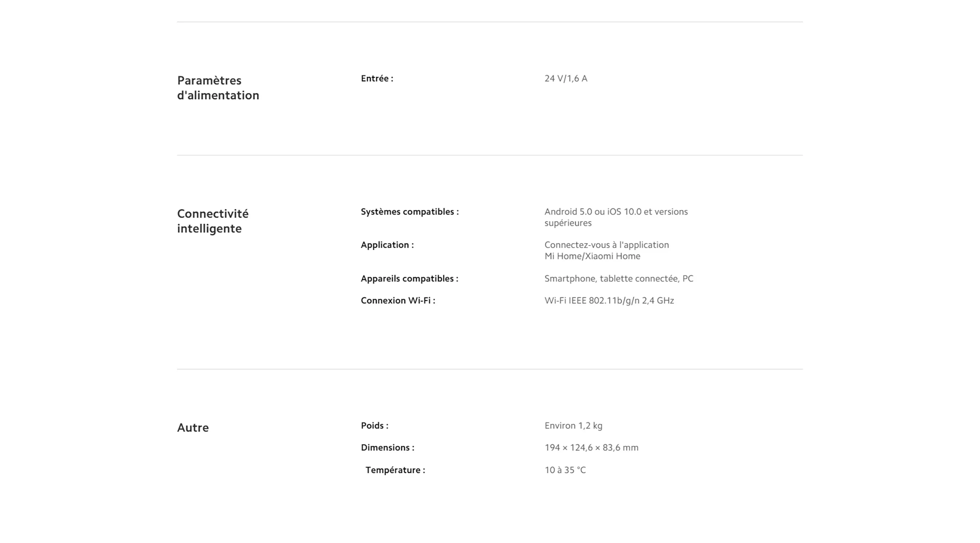Select the Application label
Viewport: 980px width, 543px height.
click(x=387, y=245)
